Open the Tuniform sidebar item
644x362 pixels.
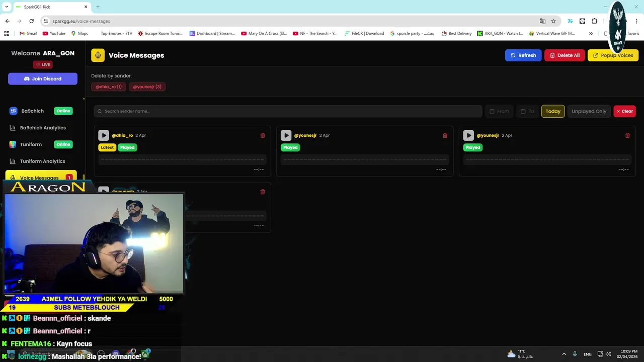[42, 144]
